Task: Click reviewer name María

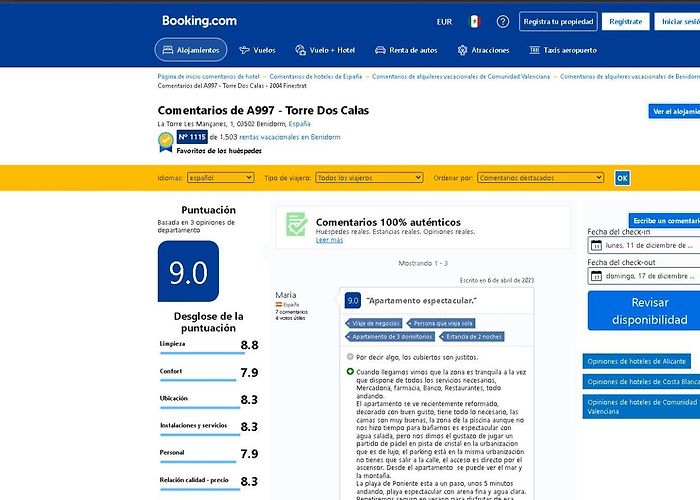Action: (286, 295)
